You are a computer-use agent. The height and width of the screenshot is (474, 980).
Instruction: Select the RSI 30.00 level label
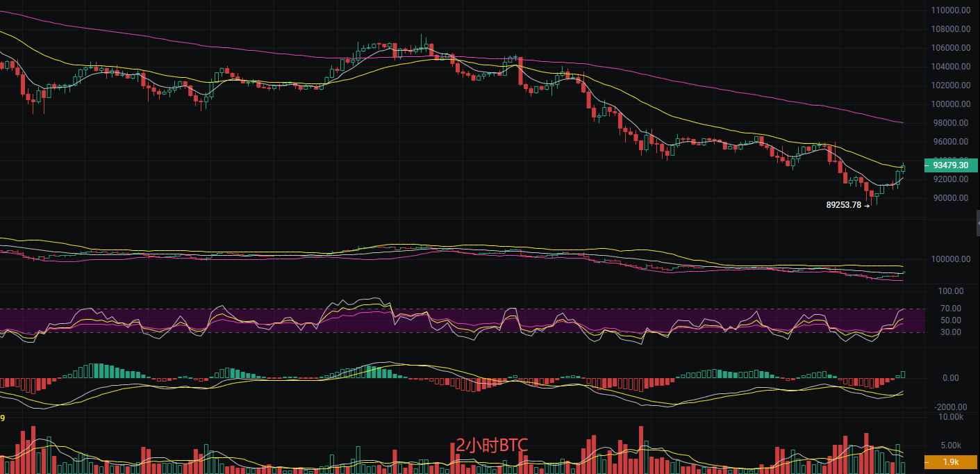(951, 332)
